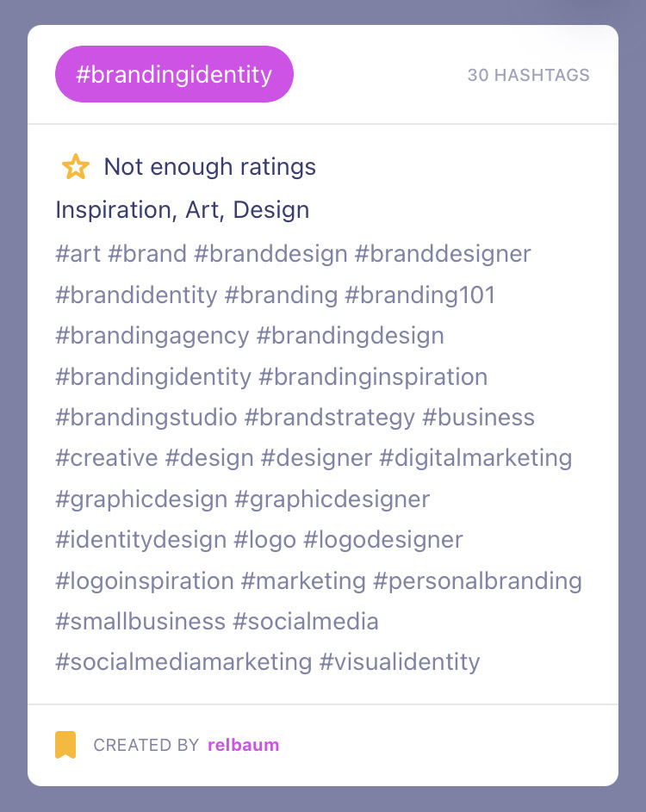Click the #branddesigner hashtag
This screenshot has height=812, width=646.
point(443,254)
